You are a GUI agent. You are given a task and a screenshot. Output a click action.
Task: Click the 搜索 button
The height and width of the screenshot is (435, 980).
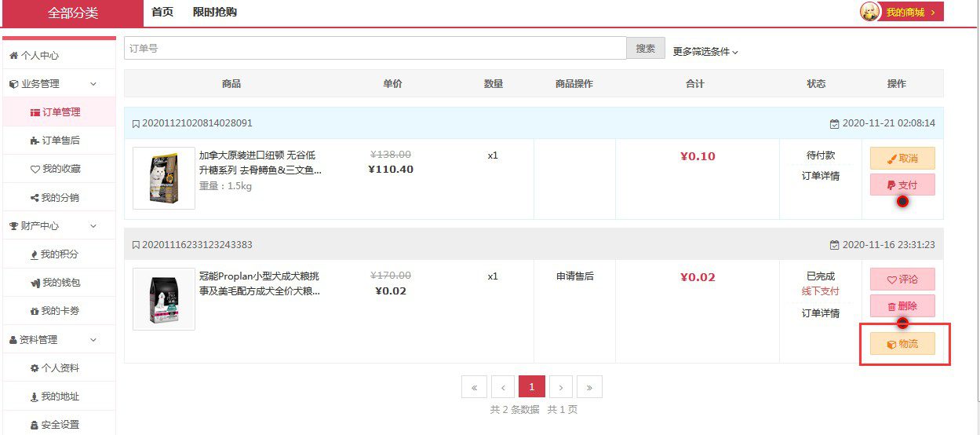tap(645, 49)
